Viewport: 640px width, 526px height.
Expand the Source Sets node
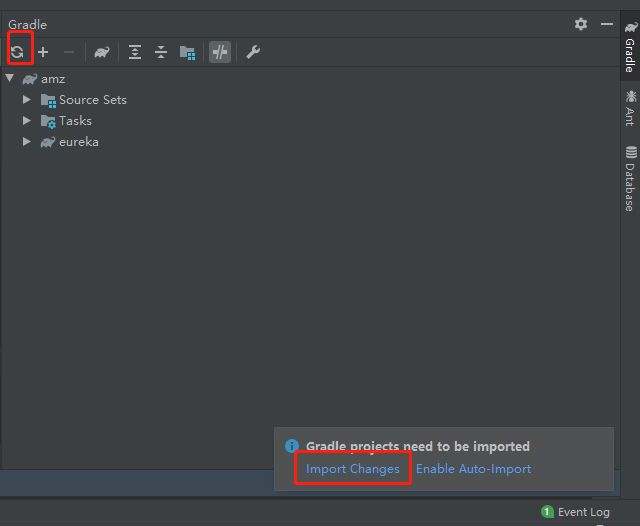(27, 100)
